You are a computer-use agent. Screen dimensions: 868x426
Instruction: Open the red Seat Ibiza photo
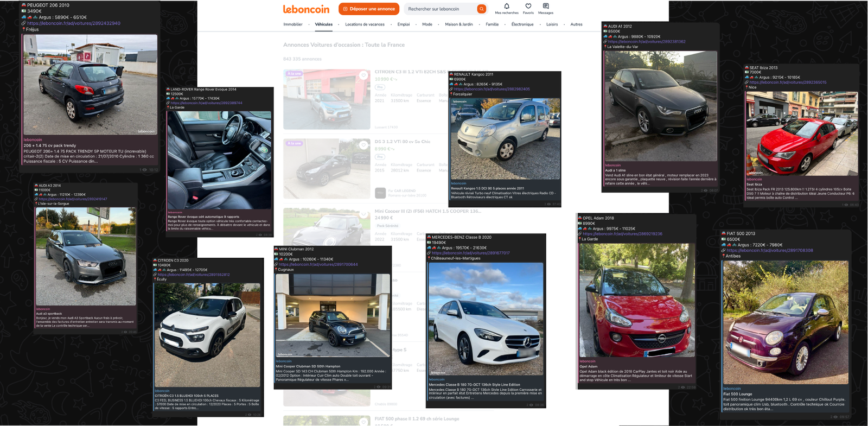pyautogui.click(x=802, y=133)
